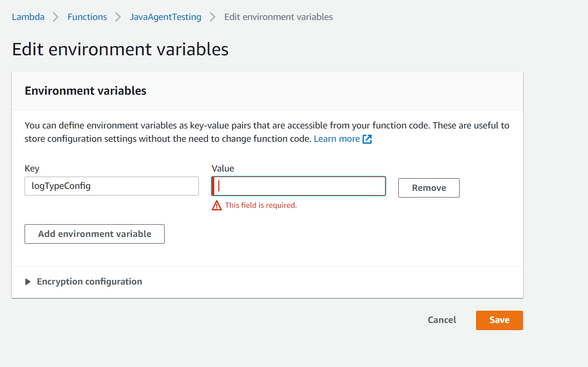The image size is (588, 367).
Task: Click the chevron separator after JavaAgentTesting breadcrumb
Action: click(213, 17)
